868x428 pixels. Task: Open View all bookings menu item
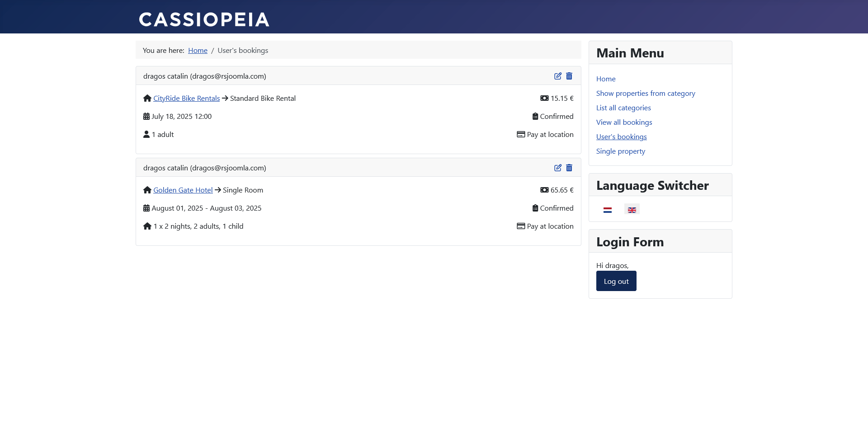pos(624,122)
